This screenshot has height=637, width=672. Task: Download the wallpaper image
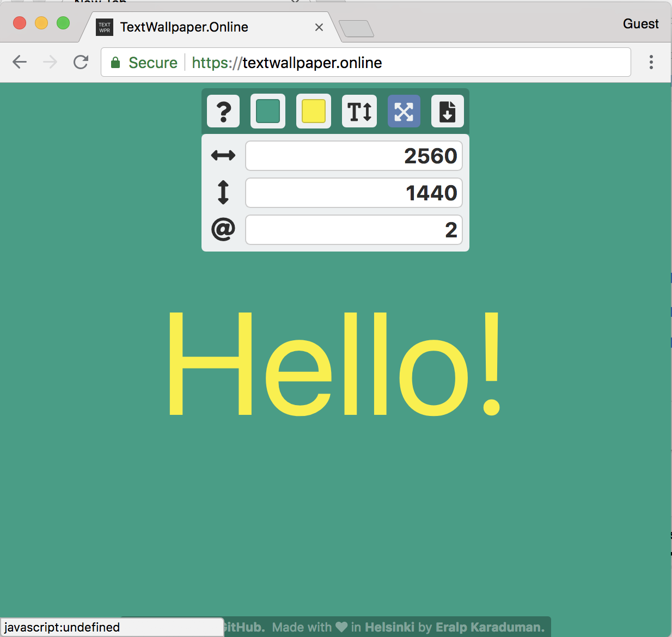448,112
